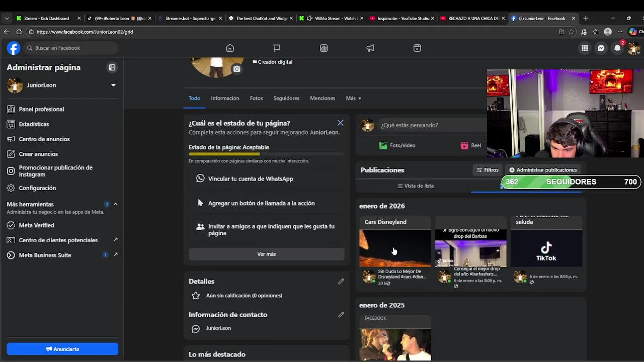
Task: Open the Facebook home logo
Action: click(x=14, y=48)
